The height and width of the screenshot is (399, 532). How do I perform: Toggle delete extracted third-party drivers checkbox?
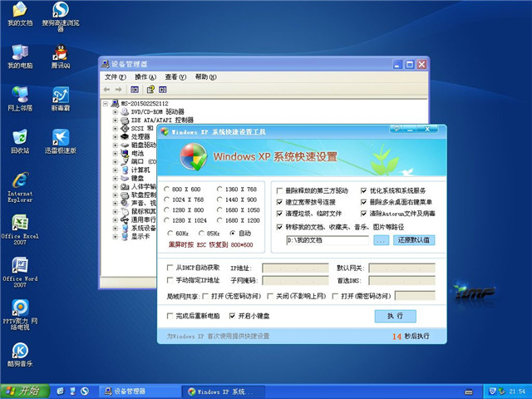tap(279, 190)
